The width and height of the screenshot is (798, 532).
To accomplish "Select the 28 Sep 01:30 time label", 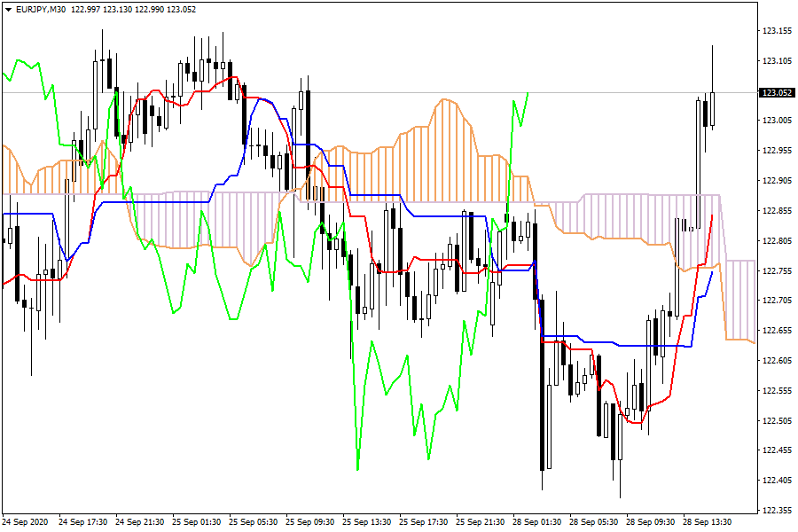I will click(538, 521).
